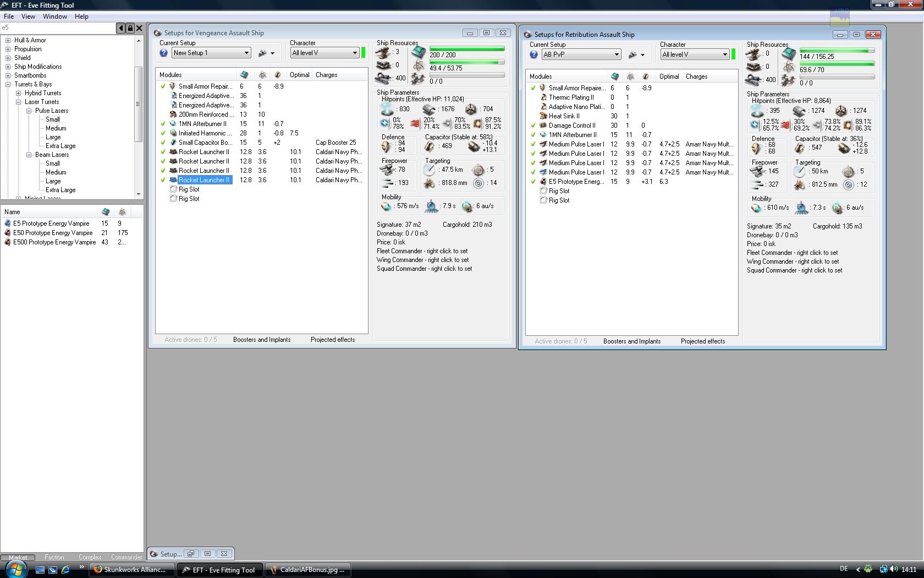Click the CPU column icon in Vengeance modules header
924x578 pixels.
click(x=244, y=75)
